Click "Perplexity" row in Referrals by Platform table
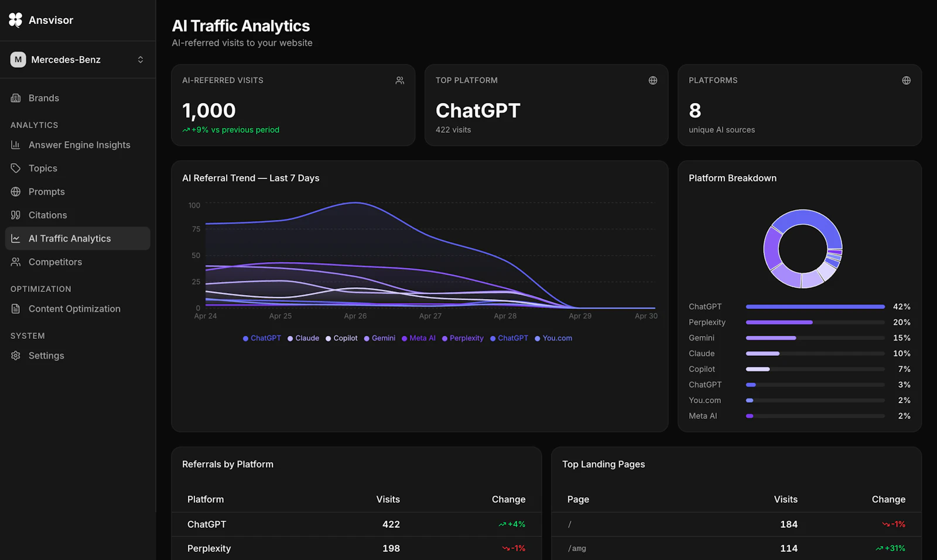The image size is (937, 560). (x=356, y=548)
